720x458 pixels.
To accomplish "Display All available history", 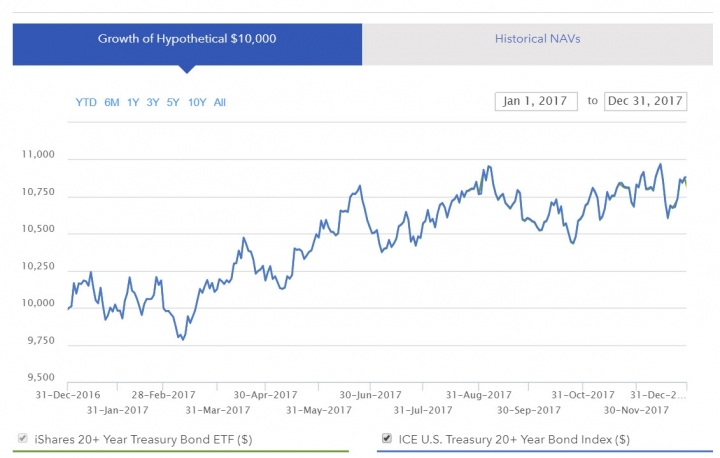I will [x=219, y=102].
